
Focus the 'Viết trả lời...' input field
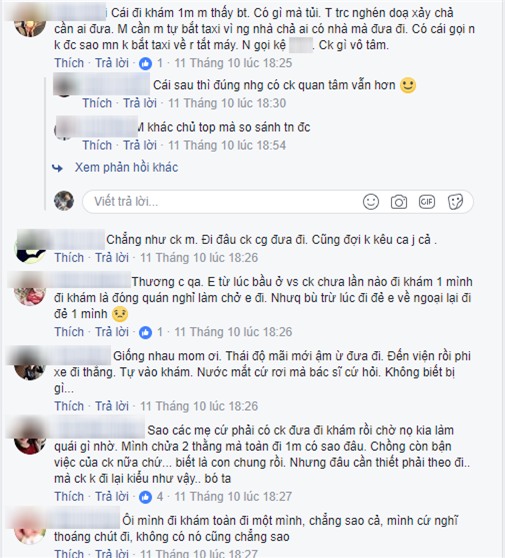tap(278, 202)
